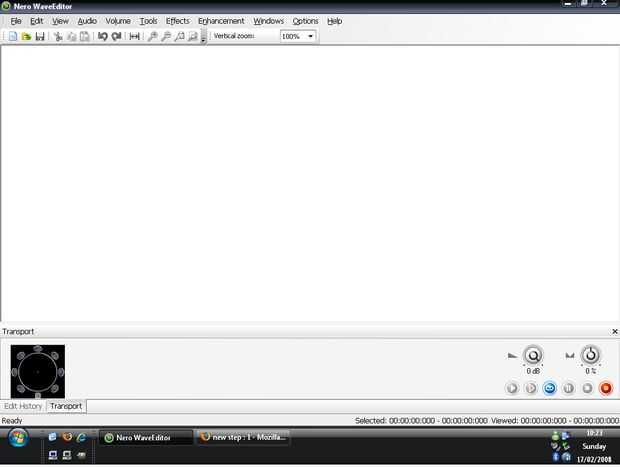This screenshot has height=467, width=620.
Task: Open the Volume menu
Action: tap(118, 21)
